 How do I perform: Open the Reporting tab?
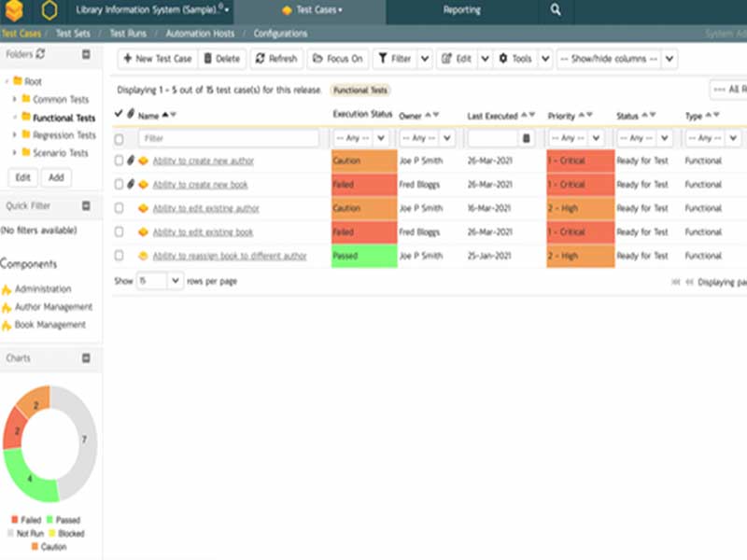(x=461, y=10)
